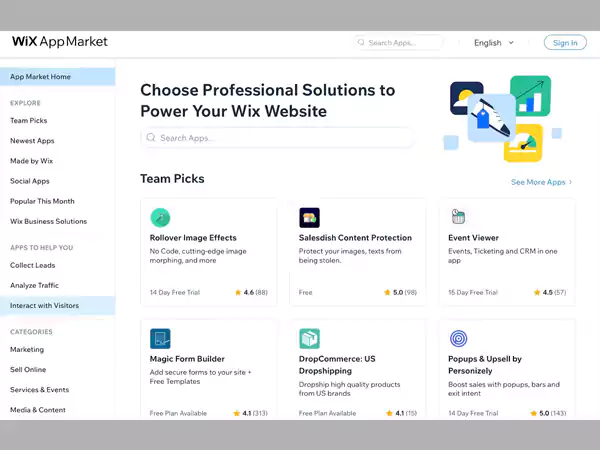600x450 pixels.
Task: Open Newest Apps in sidebar
Action: [32, 141]
